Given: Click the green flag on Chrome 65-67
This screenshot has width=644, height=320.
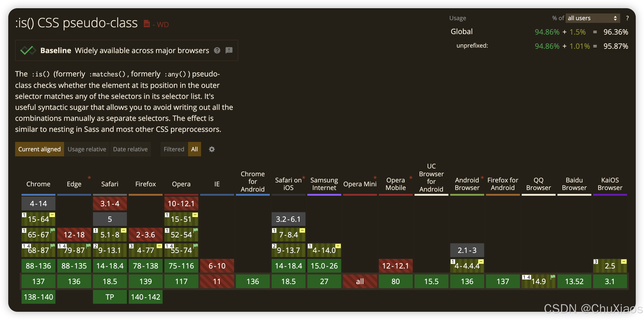Looking at the screenshot, I should tap(52, 230).
